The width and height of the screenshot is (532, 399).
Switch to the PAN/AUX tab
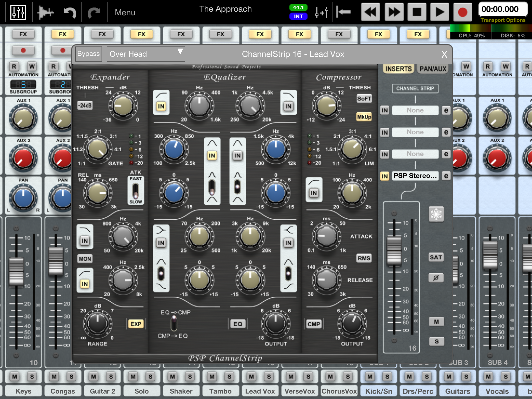pyautogui.click(x=433, y=69)
